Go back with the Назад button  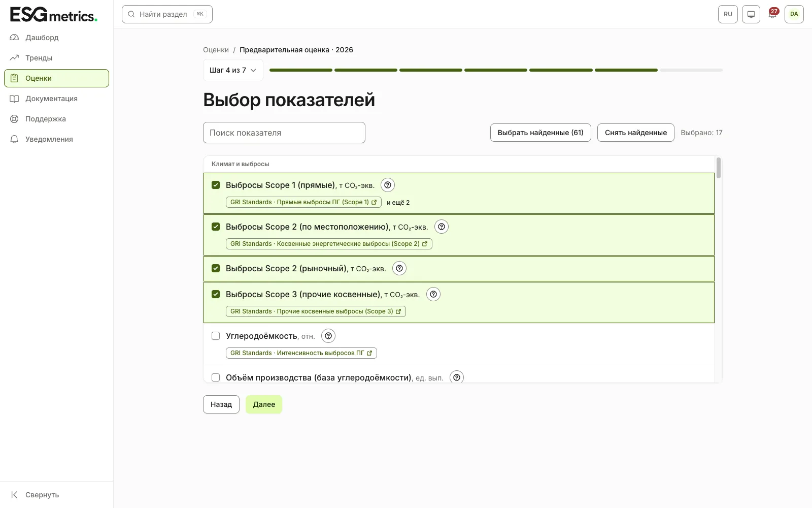(x=221, y=404)
